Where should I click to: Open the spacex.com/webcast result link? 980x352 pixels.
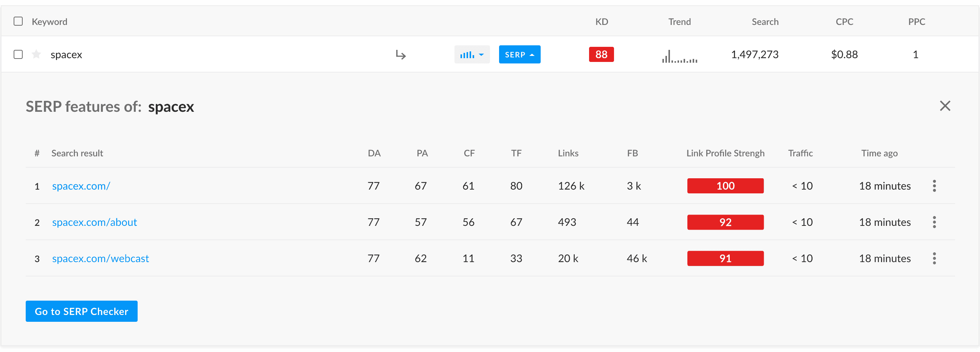pyautogui.click(x=101, y=258)
